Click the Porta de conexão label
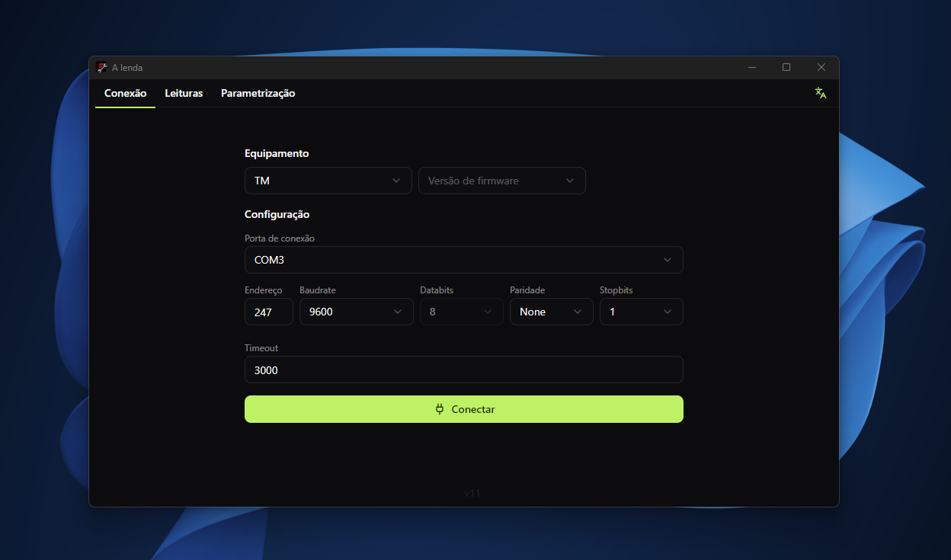The height and width of the screenshot is (560, 951). pos(280,238)
